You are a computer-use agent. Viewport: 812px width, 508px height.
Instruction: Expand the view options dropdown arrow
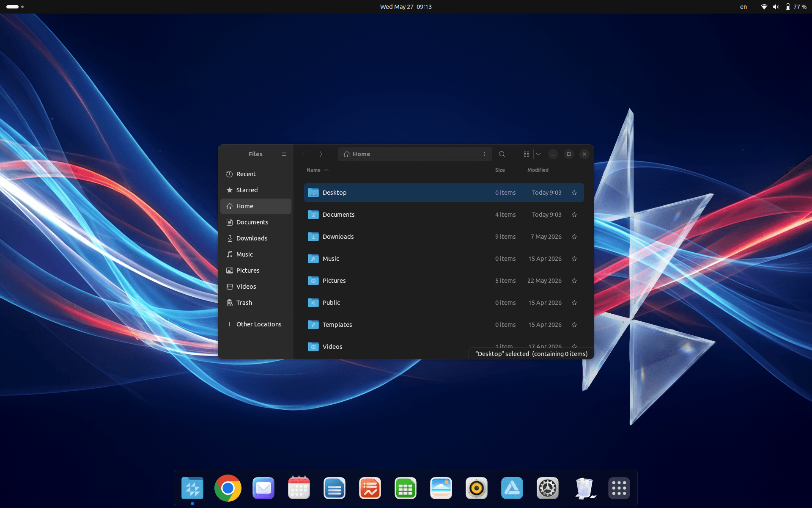[x=538, y=154]
